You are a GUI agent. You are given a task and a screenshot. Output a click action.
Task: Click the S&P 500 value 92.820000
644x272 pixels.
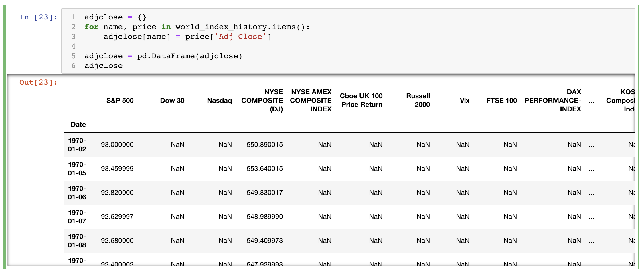click(117, 193)
